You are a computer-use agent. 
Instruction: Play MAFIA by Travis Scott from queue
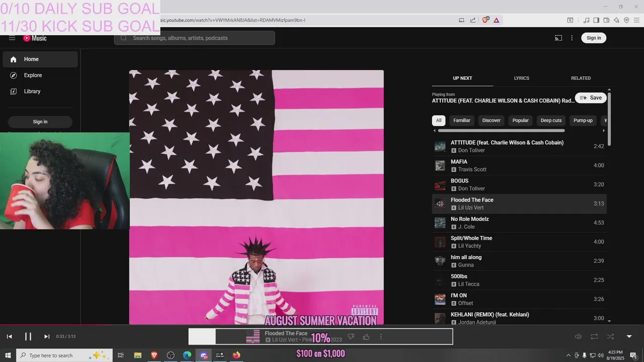coord(519,165)
